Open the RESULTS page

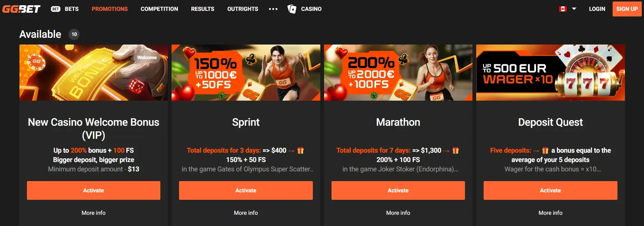point(203,9)
